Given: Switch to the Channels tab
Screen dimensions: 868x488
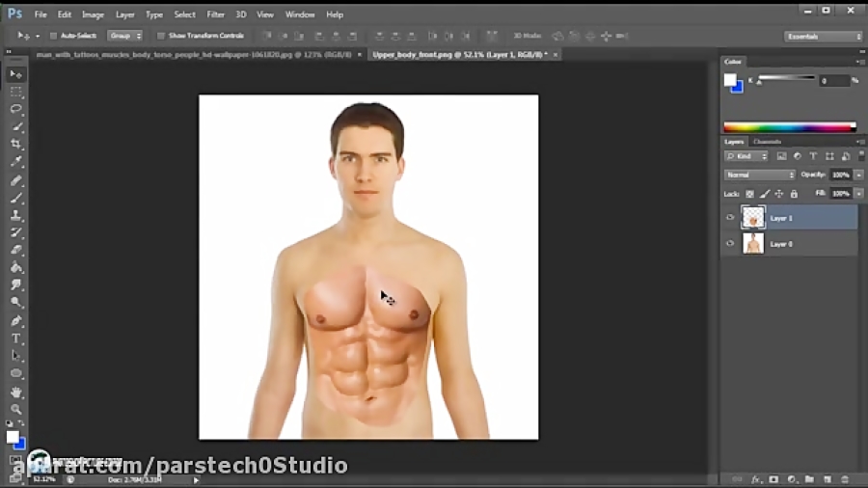Looking at the screenshot, I should click(768, 142).
